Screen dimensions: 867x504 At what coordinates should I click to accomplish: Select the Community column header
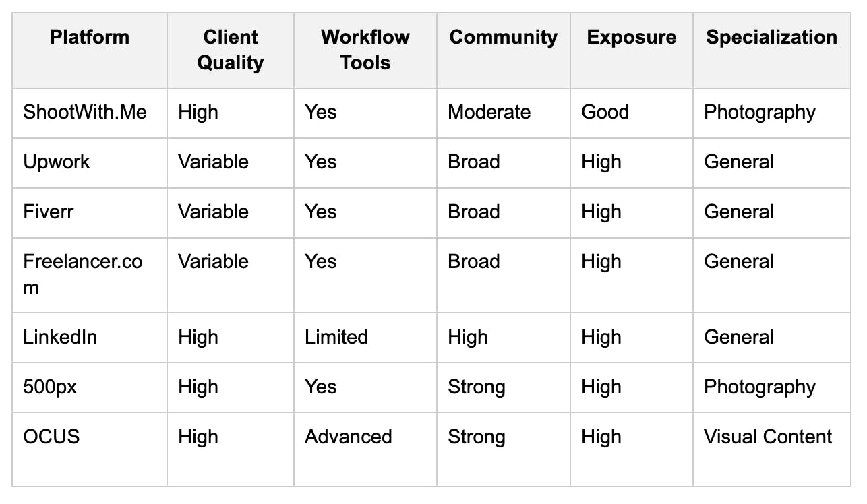[x=503, y=36]
